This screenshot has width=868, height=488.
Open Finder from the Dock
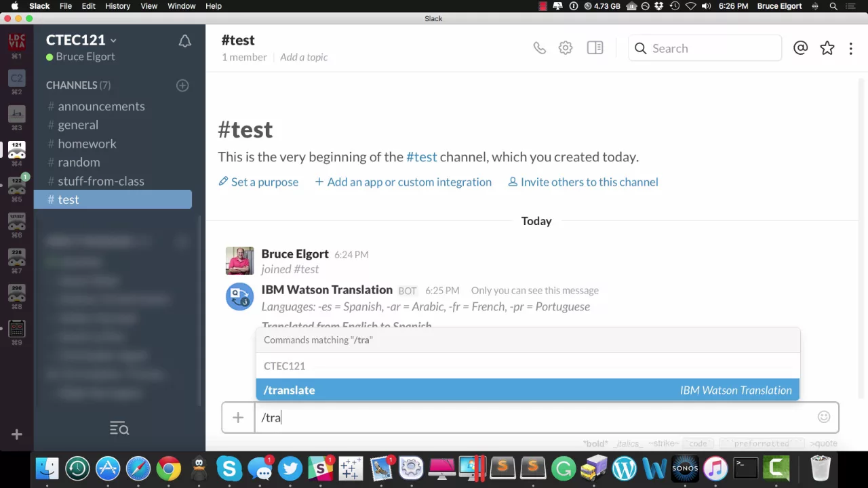coord(47,468)
